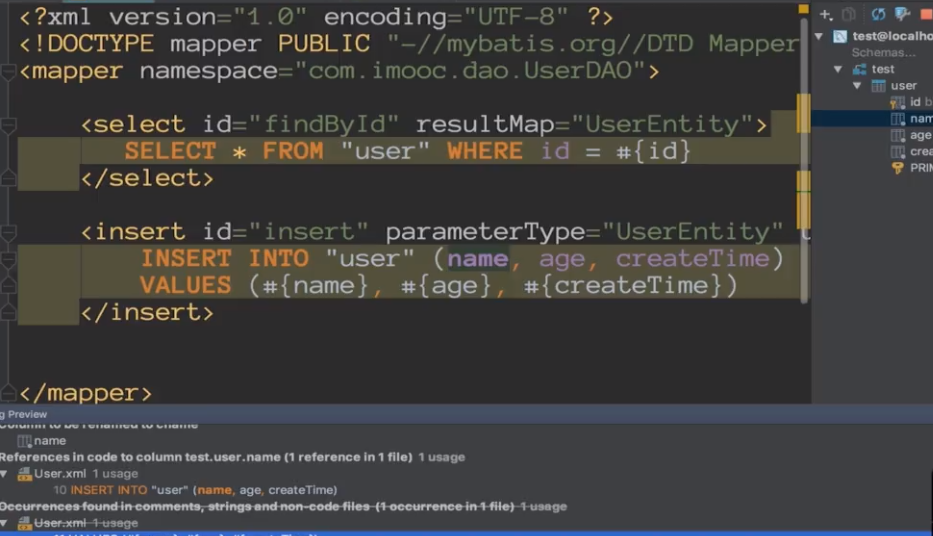Click the refresh database icon
This screenshot has height=536, width=933.
[878, 14]
